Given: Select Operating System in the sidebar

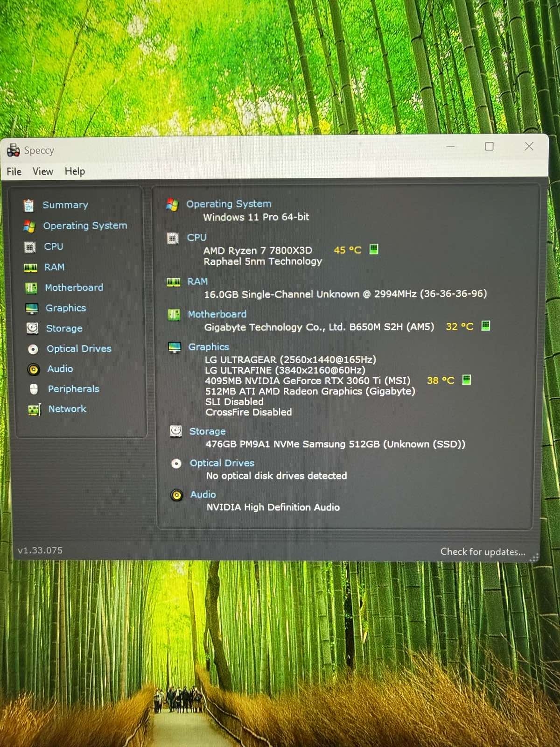Looking at the screenshot, I should pos(85,226).
